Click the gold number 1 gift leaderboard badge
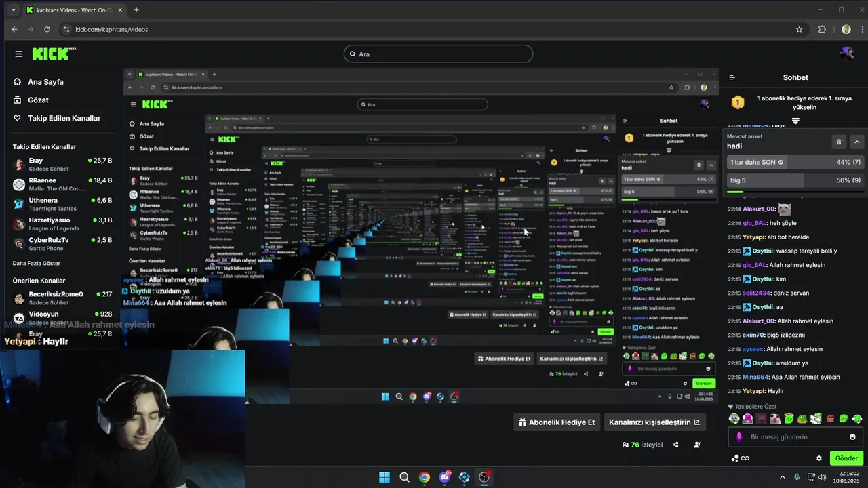 click(x=737, y=102)
